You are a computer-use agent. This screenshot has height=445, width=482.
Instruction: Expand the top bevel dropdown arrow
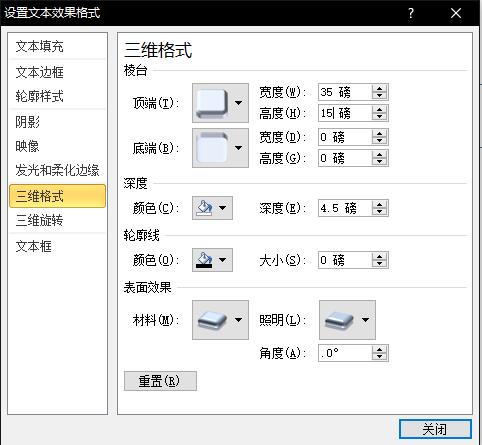[239, 103]
